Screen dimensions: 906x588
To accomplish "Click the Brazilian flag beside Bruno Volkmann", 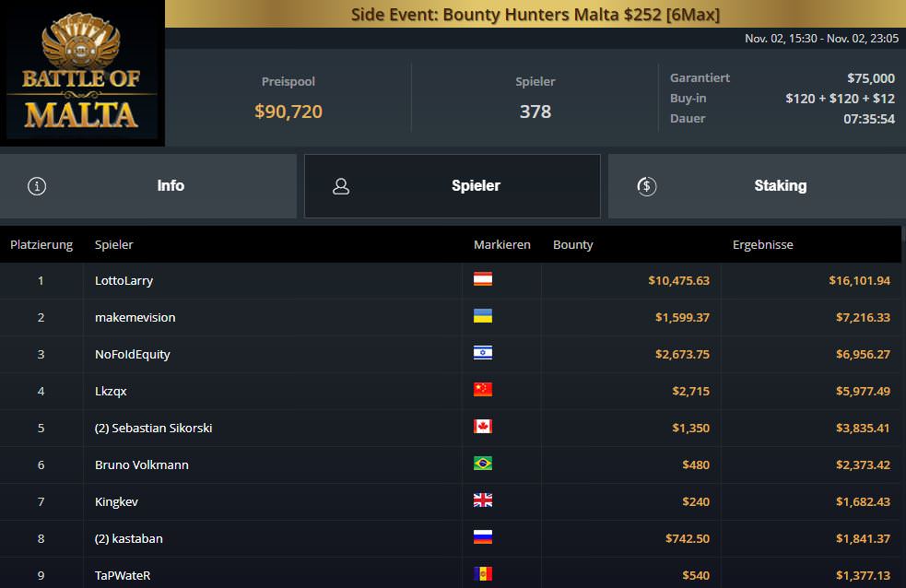I will click(483, 464).
